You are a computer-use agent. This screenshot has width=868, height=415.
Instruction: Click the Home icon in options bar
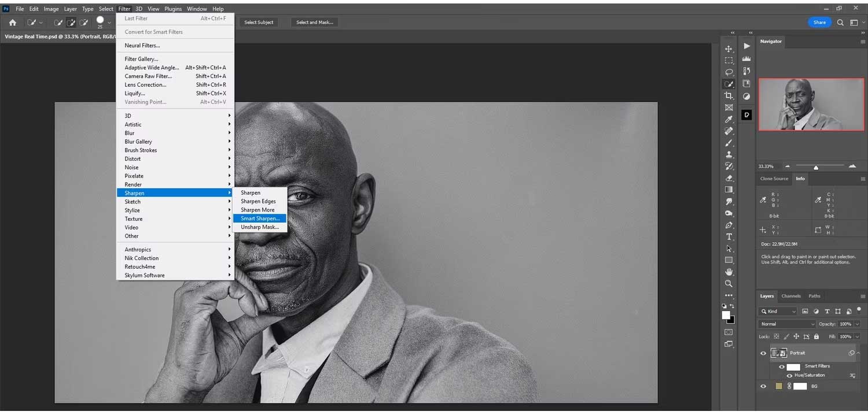click(13, 23)
